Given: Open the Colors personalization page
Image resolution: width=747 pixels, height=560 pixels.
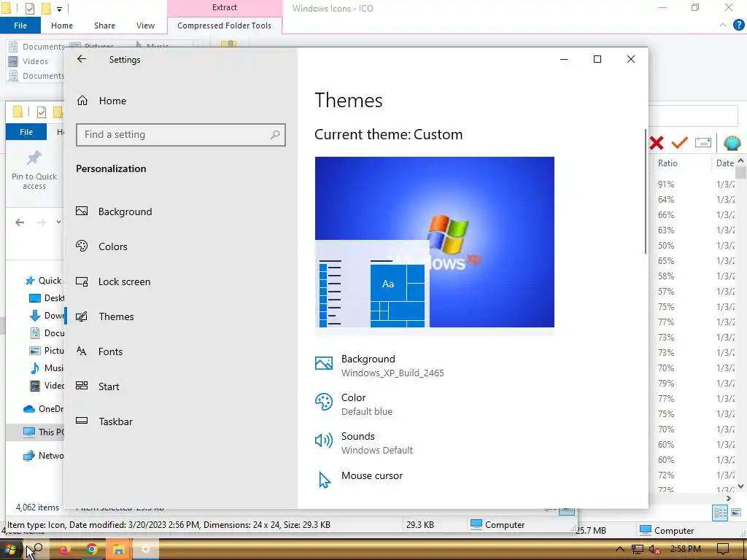Looking at the screenshot, I should (101, 246).
